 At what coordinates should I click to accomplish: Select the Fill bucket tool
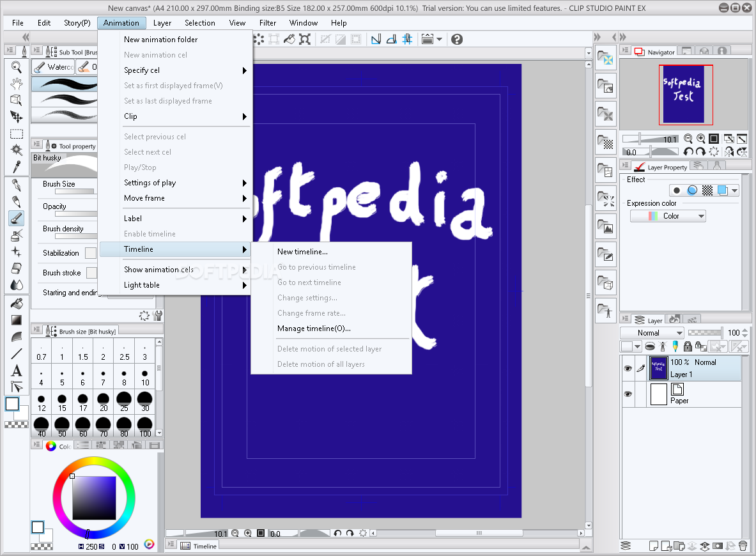click(17, 304)
